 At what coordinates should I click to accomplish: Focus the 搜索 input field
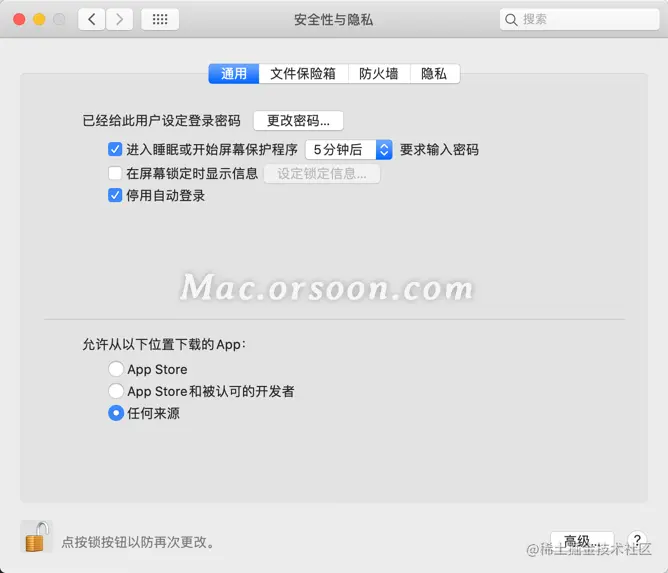(579, 19)
